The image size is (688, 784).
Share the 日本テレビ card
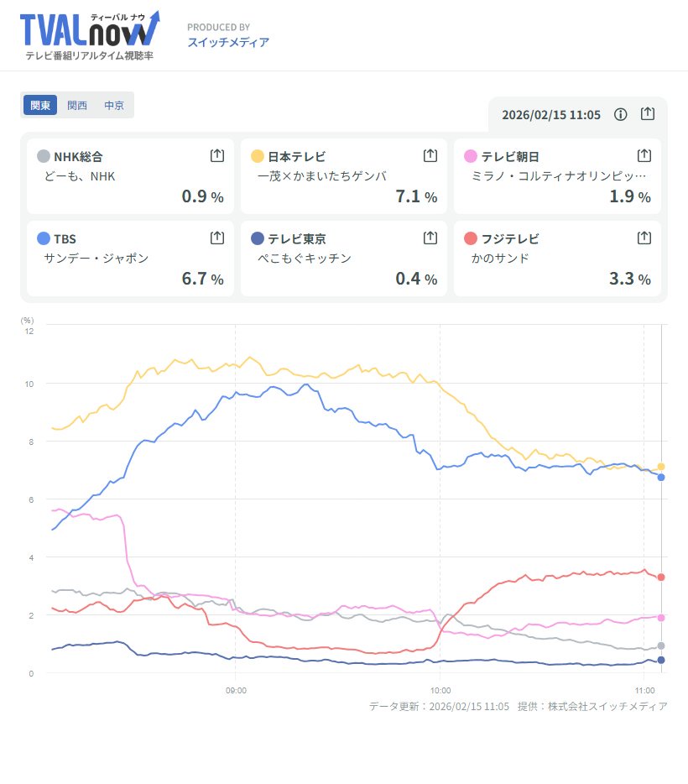[x=430, y=155]
